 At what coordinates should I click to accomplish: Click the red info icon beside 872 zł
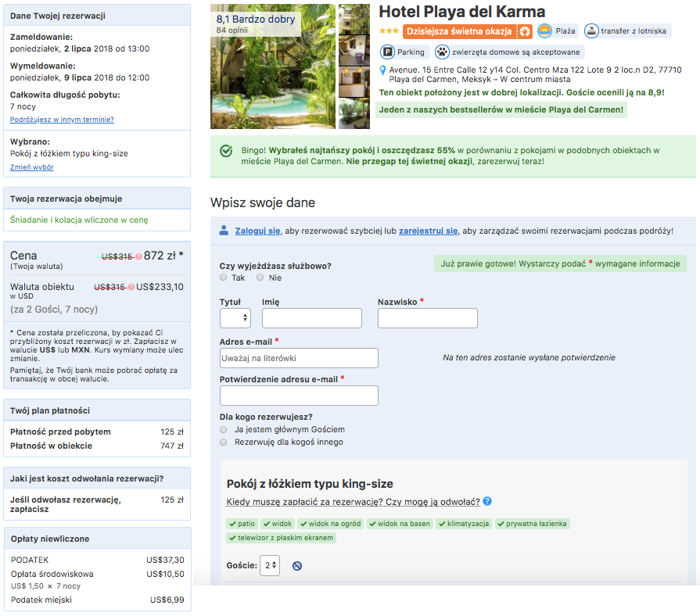139,256
